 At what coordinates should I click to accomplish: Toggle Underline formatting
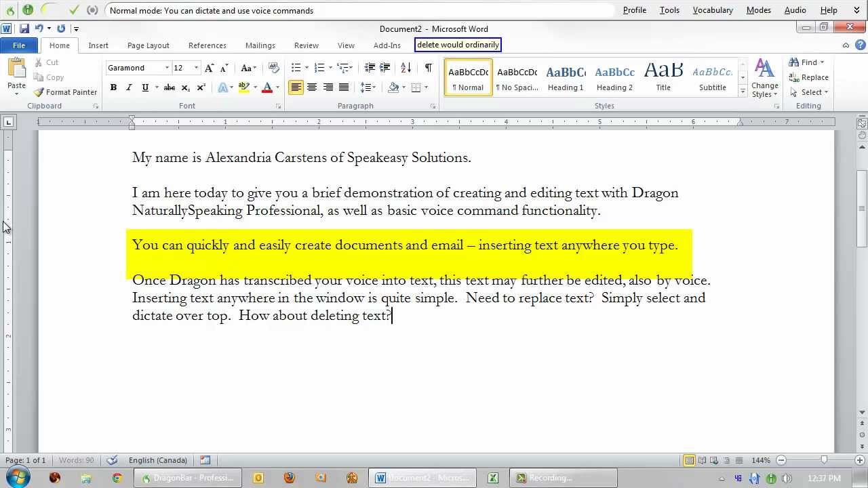point(144,87)
